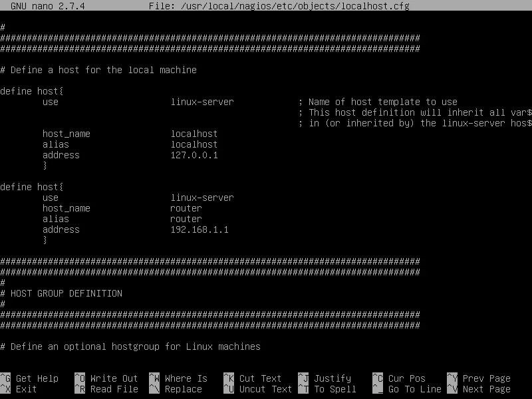Viewport: 532px width, 399px height.
Task: Click the Uncut Text shortcut label
Action: (x=265, y=389)
